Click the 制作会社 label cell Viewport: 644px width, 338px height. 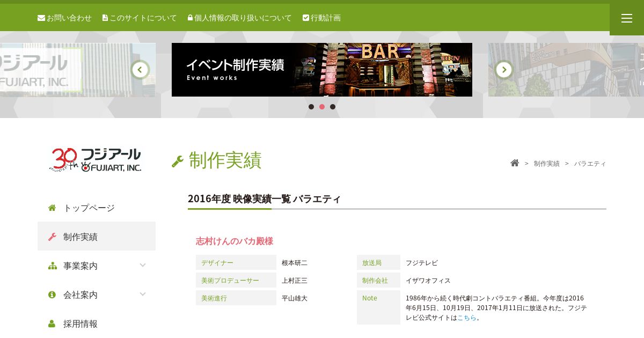tap(378, 280)
